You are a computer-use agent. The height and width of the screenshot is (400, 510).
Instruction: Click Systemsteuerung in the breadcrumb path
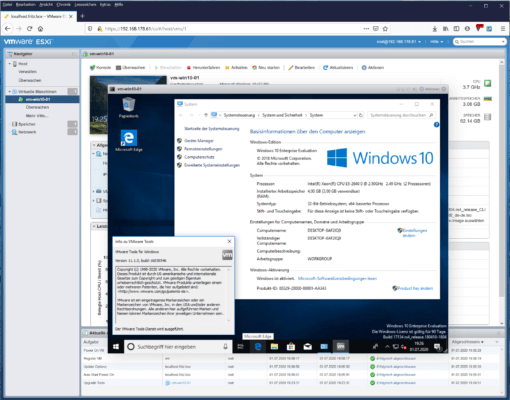click(239, 115)
